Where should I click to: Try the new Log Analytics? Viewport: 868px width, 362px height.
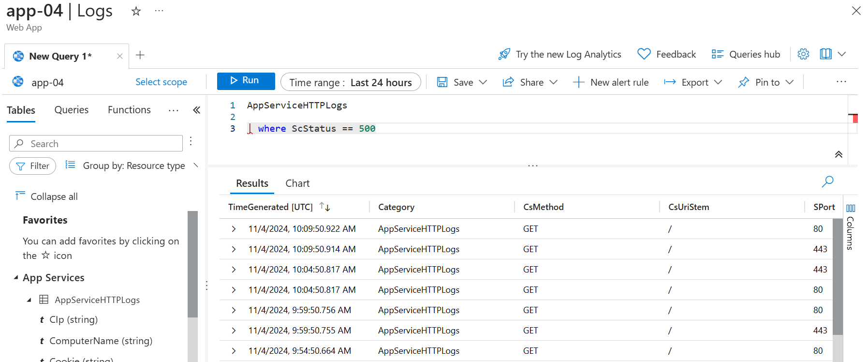tap(559, 54)
